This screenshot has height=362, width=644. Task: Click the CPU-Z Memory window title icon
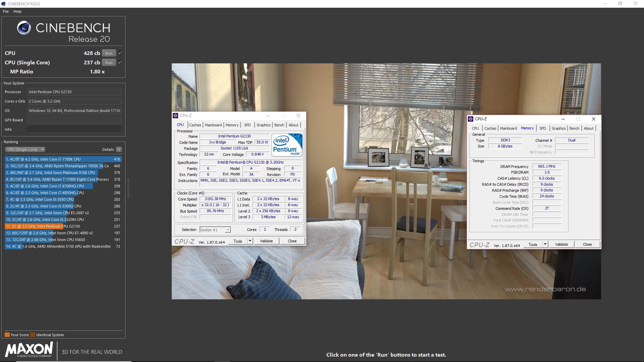471,119
